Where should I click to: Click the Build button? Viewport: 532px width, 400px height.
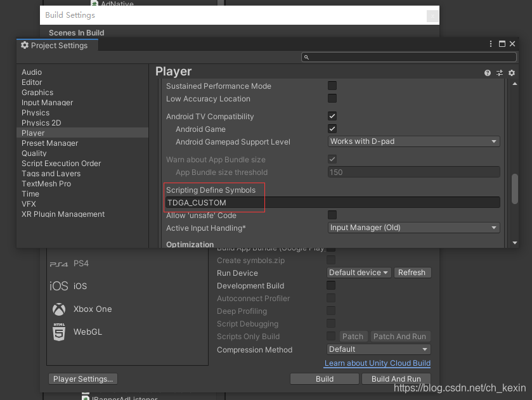click(x=325, y=379)
